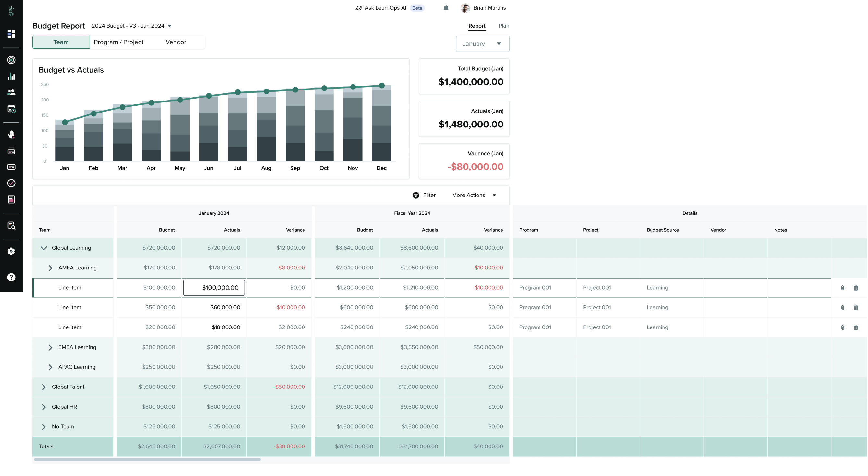
Task: Click the LearnOps AI assistant icon
Action: point(359,8)
